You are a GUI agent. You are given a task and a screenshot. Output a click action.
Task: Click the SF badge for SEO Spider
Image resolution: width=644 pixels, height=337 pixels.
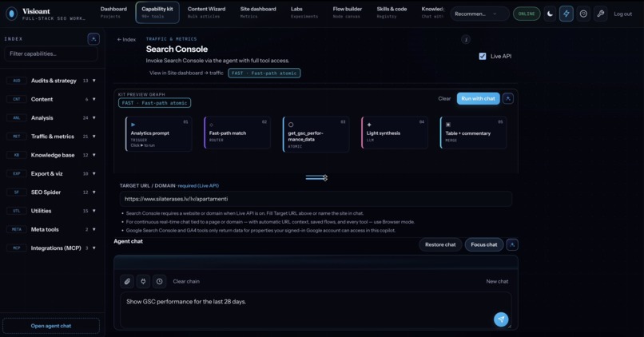click(x=17, y=192)
